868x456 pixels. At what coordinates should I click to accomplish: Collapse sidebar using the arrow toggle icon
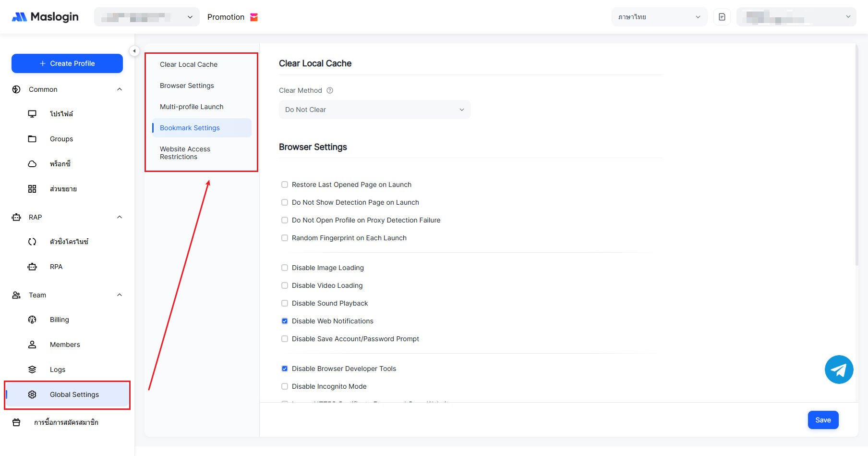pos(134,51)
